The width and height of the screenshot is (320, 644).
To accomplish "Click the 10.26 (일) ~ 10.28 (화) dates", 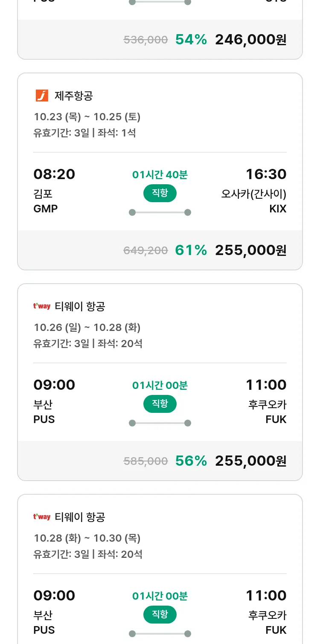I will point(87,328).
